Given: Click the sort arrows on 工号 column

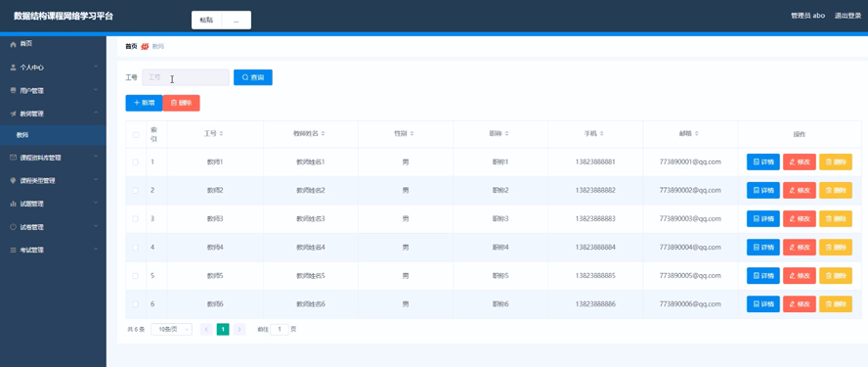Looking at the screenshot, I should click(x=222, y=134).
